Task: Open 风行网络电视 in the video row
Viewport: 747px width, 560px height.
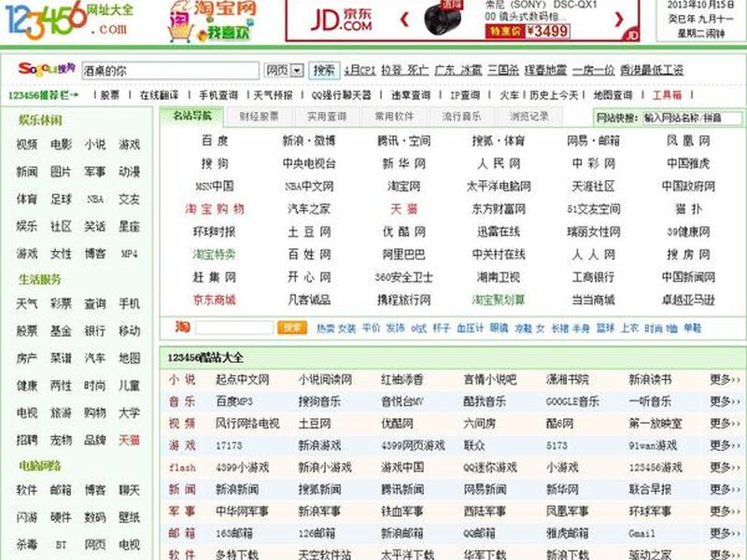Action: pyautogui.click(x=247, y=424)
